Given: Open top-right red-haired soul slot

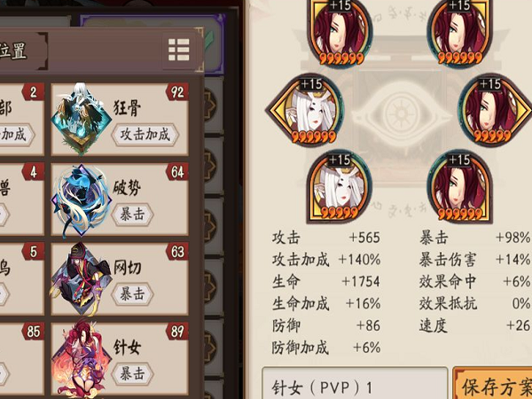Looking at the screenshot, I should point(460,32).
